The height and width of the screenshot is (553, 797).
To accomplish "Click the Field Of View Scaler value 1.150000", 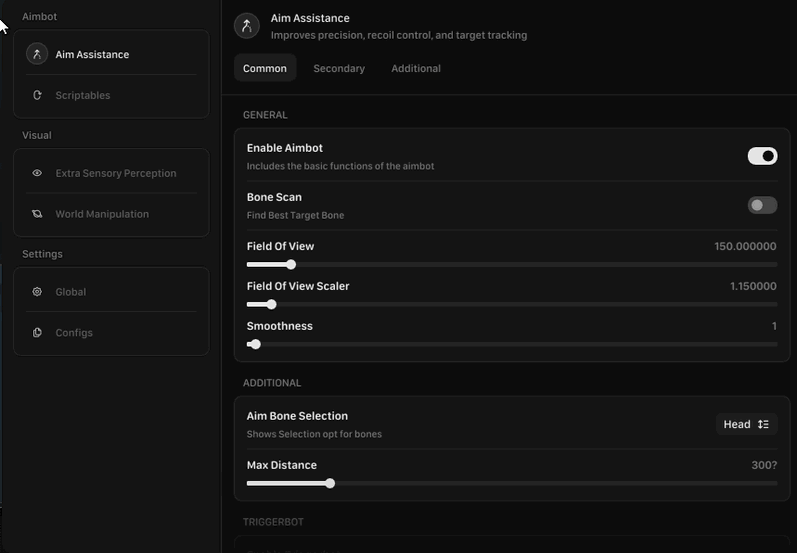I will (x=752, y=286).
